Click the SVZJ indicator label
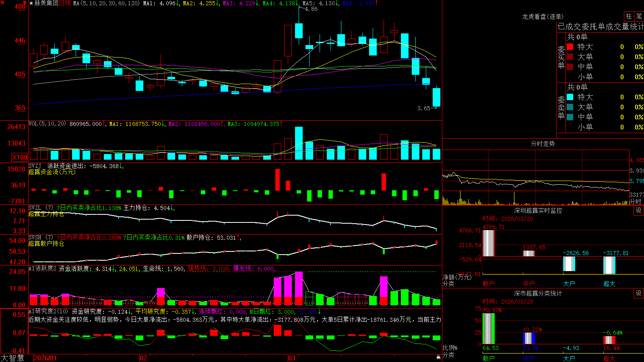 (35, 166)
